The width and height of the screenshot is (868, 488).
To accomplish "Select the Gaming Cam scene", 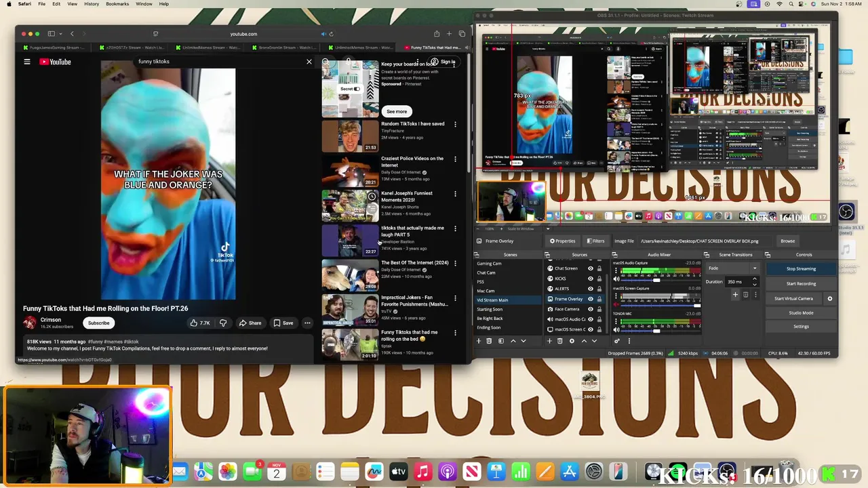I will point(489,264).
